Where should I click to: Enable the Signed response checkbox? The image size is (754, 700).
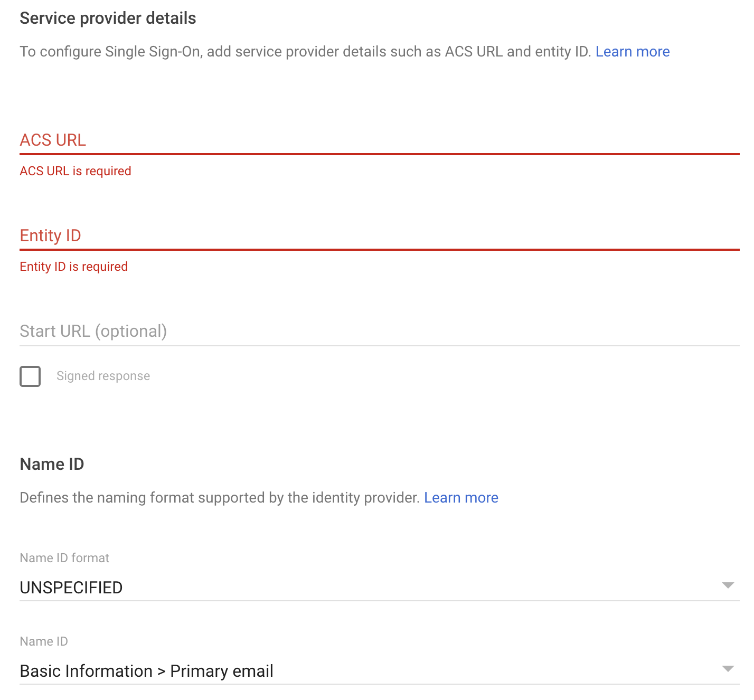30,376
